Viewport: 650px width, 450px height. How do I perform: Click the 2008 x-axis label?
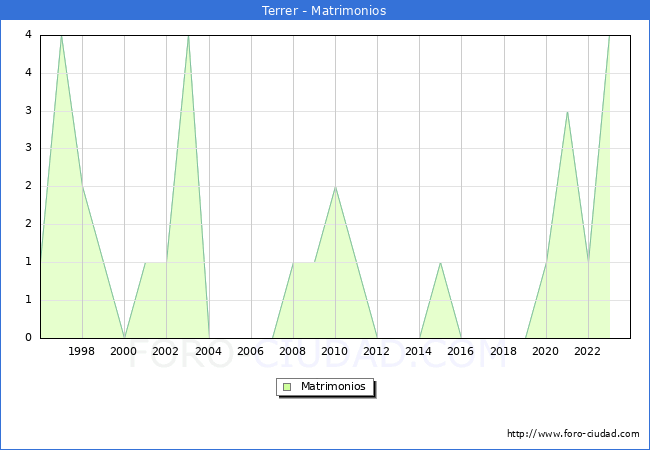tap(293, 351)
